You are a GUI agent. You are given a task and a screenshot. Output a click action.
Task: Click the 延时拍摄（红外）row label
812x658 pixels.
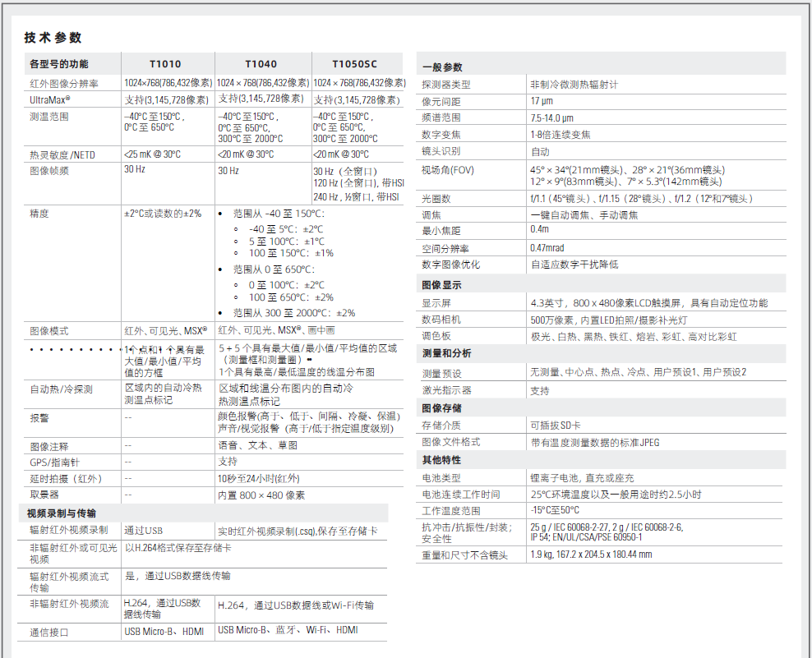tap(67, 479)
